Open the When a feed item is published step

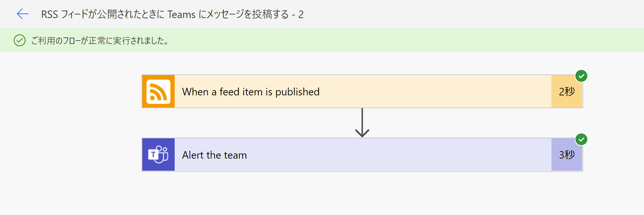[x=251, y=91]
